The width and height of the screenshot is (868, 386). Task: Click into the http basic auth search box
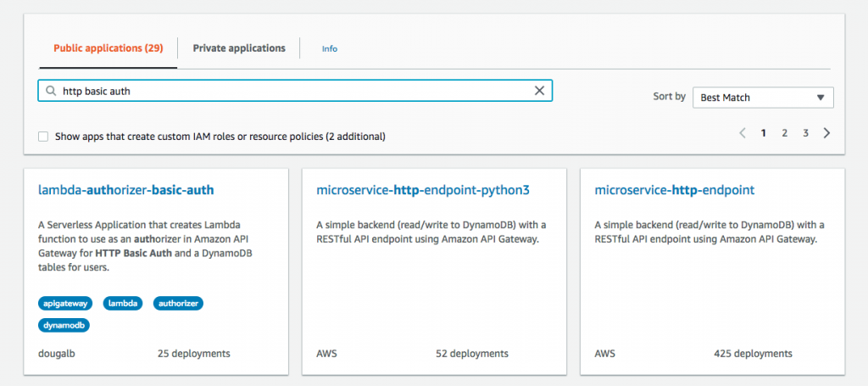point(288,92)
